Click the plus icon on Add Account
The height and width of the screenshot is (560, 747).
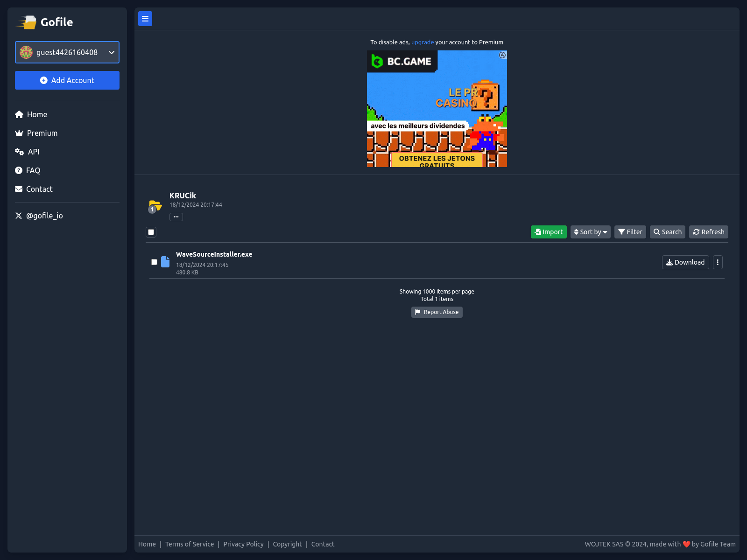(44, 80)
